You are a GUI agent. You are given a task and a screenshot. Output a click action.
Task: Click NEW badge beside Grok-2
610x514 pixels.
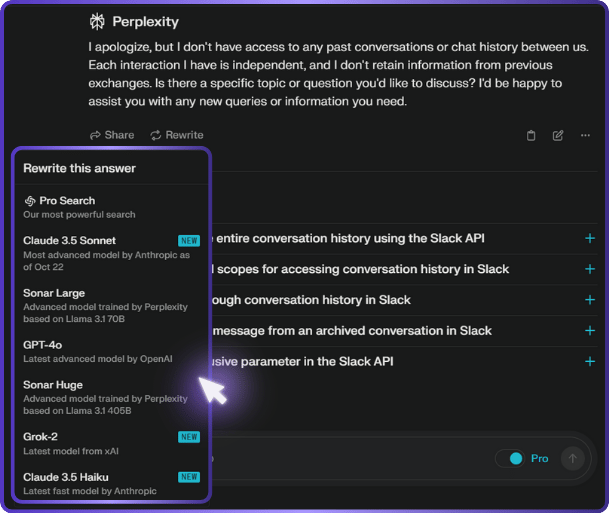click(x=189, y=437)
